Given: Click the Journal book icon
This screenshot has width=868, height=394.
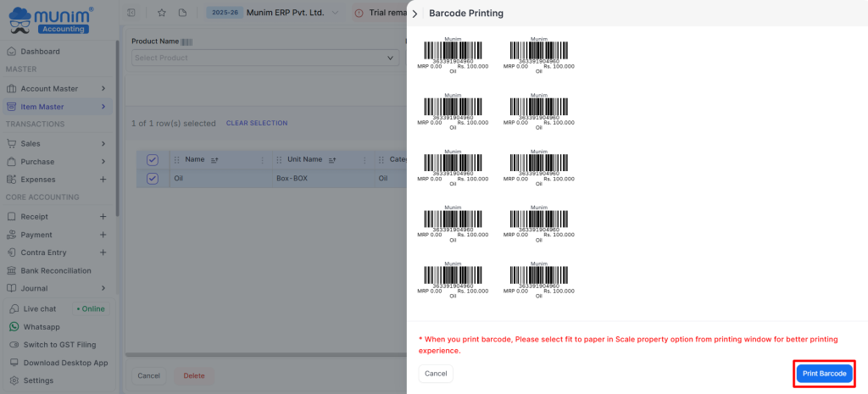Looking at the screenshot, I should [11, 288].
